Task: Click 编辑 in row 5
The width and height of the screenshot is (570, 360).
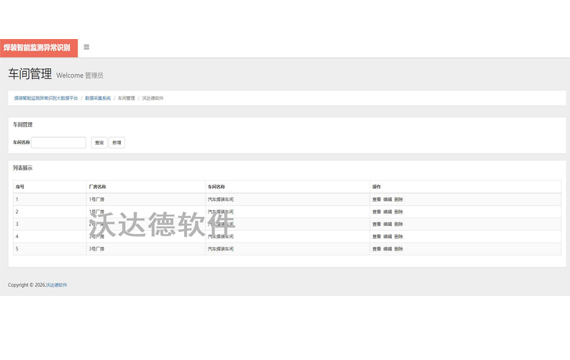Action: click(x=388, y=249)
